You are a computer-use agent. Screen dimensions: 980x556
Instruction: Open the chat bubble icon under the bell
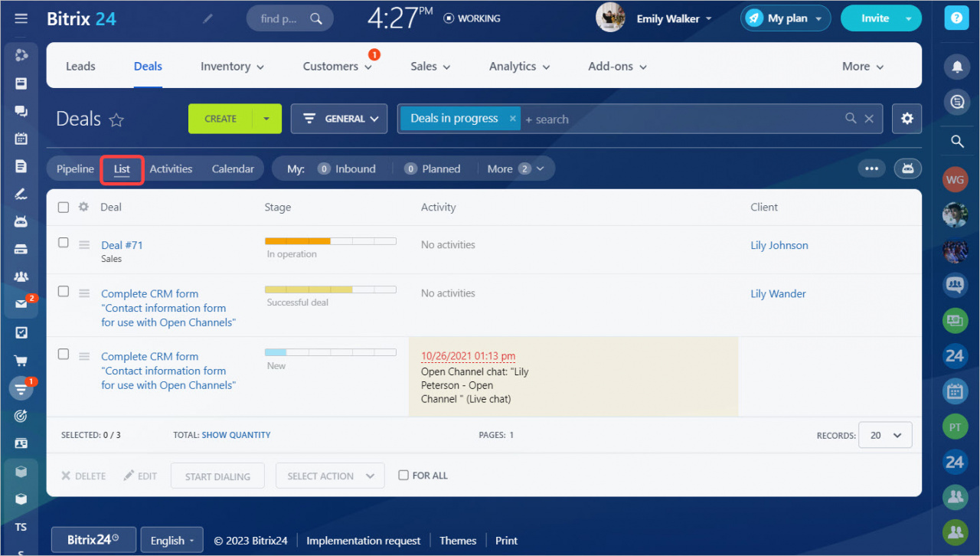pyautogui.click(x=956, y=102)
